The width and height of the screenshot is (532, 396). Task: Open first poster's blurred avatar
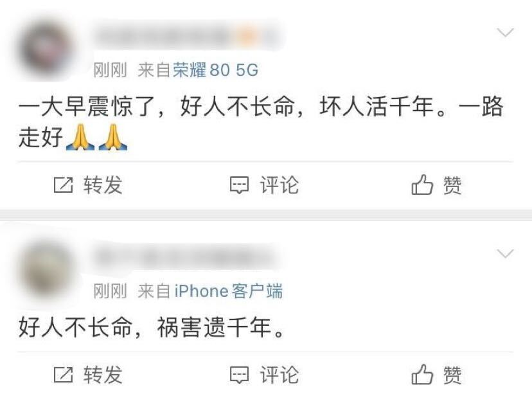46,48
